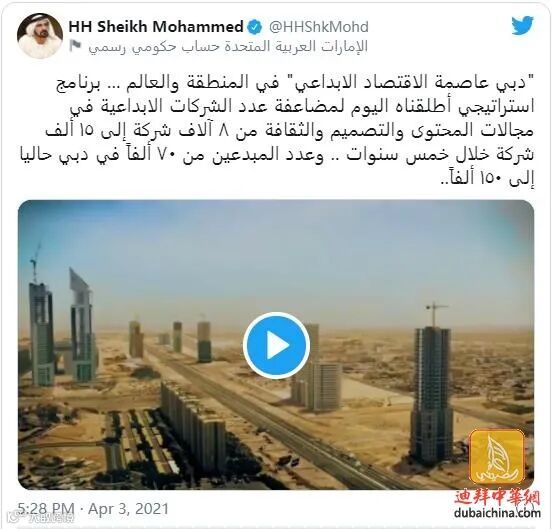
Task: Click the blue verified badge
Action: 255,27
